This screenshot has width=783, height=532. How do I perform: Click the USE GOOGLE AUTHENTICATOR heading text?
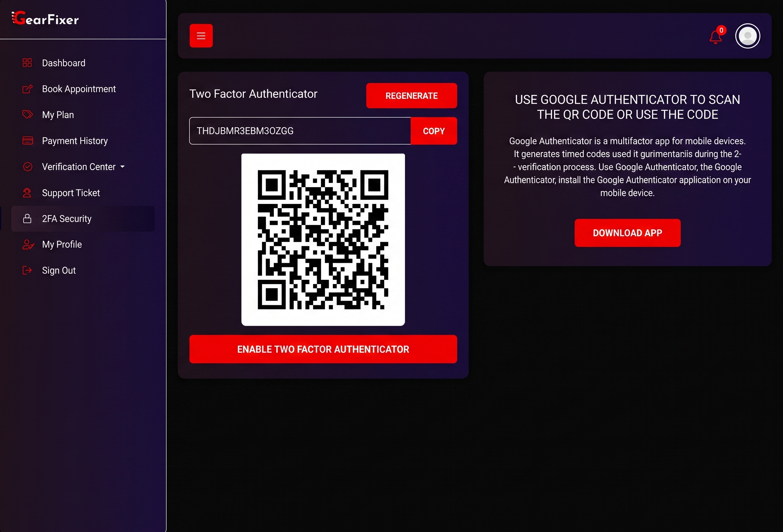(x=627, y=107)
